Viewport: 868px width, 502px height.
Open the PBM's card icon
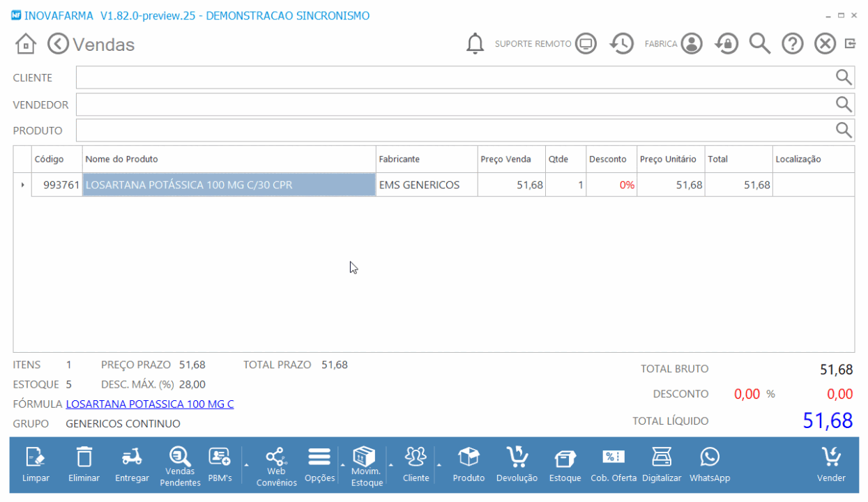click(x=220, y=465)
